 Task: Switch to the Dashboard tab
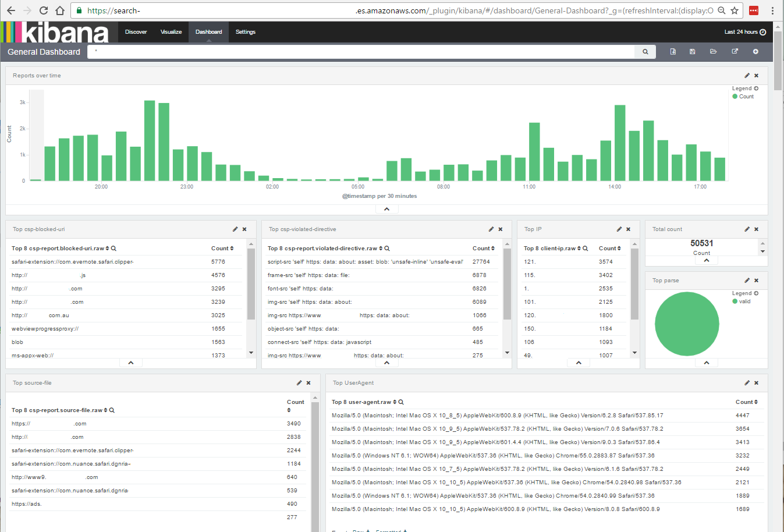click(208, 32)
